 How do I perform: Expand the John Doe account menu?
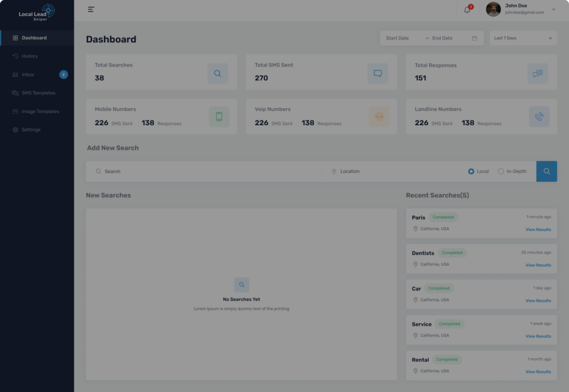tap(553, 9)
